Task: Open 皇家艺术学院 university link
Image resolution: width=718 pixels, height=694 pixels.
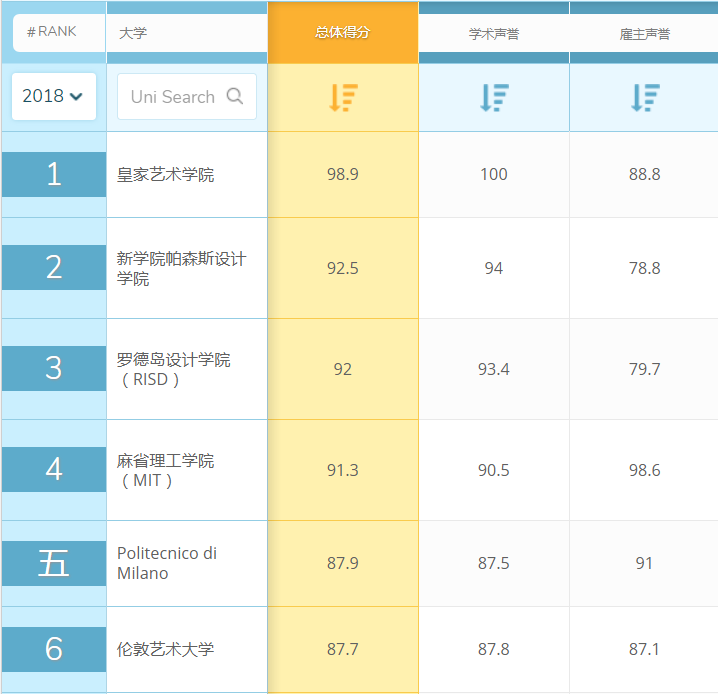Action: pos(165,175)
